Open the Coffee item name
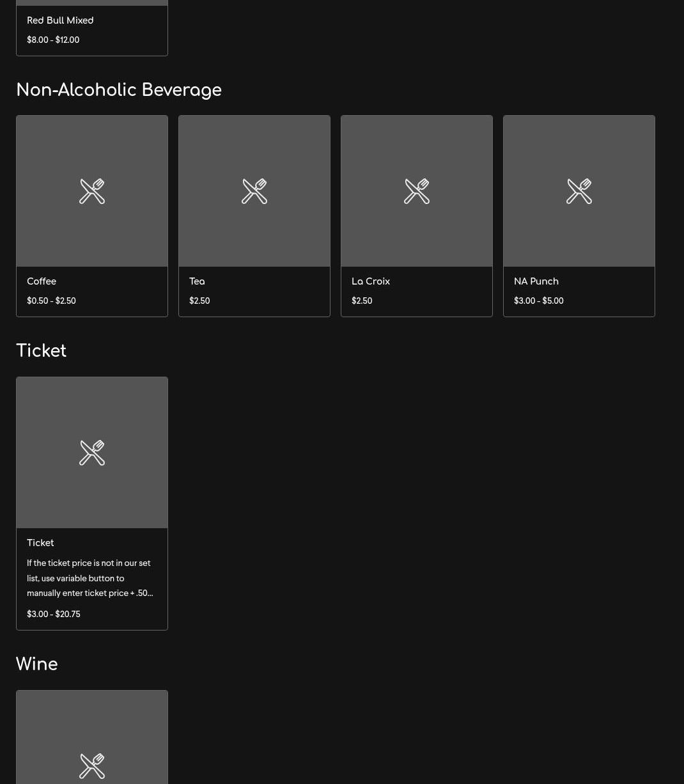This screenshot has width=684, height=784. (42, 281)
